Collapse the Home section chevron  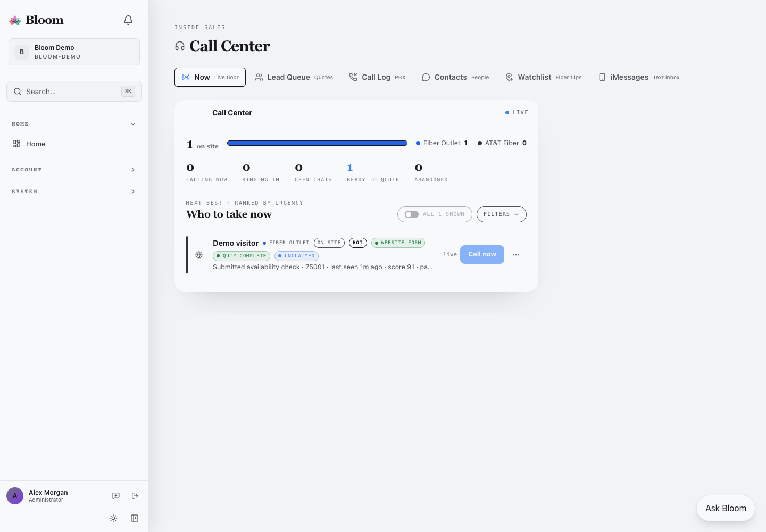pyautogui.click(x=133, y=124)
